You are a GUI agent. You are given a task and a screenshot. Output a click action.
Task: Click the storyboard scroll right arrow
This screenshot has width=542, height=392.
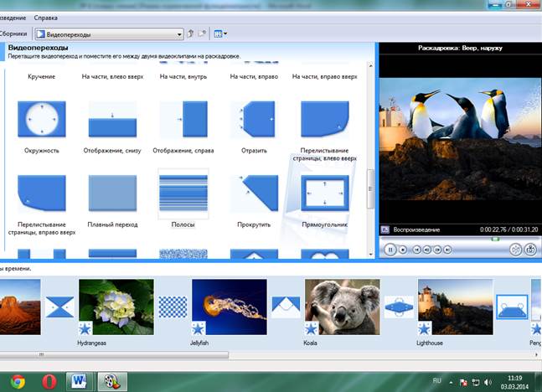point(536,354)
